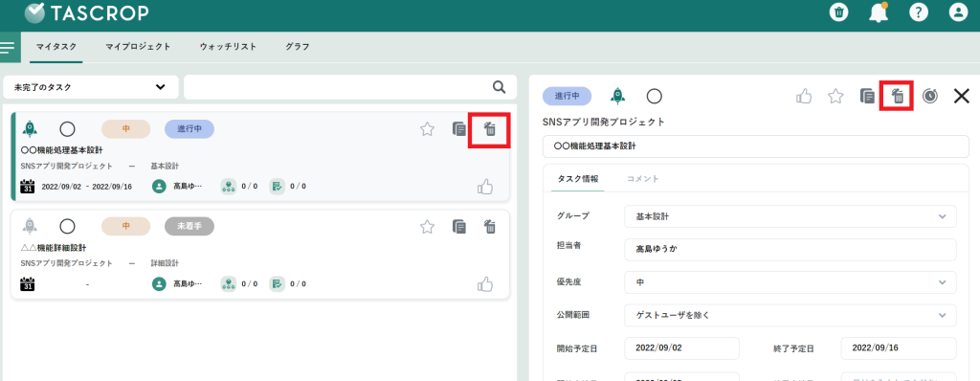The image size is (980, 381).
Task: Click the search magnifier icon
Action: pyautogui.click(x=499, y=87)
